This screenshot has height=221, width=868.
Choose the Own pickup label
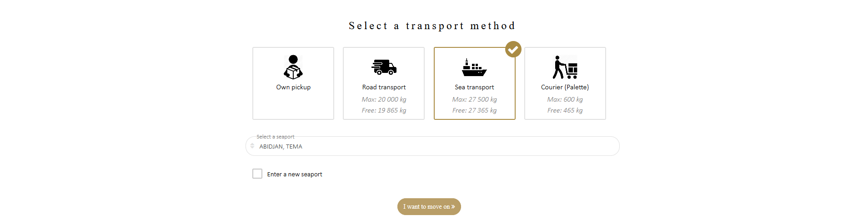pos(293,87)
